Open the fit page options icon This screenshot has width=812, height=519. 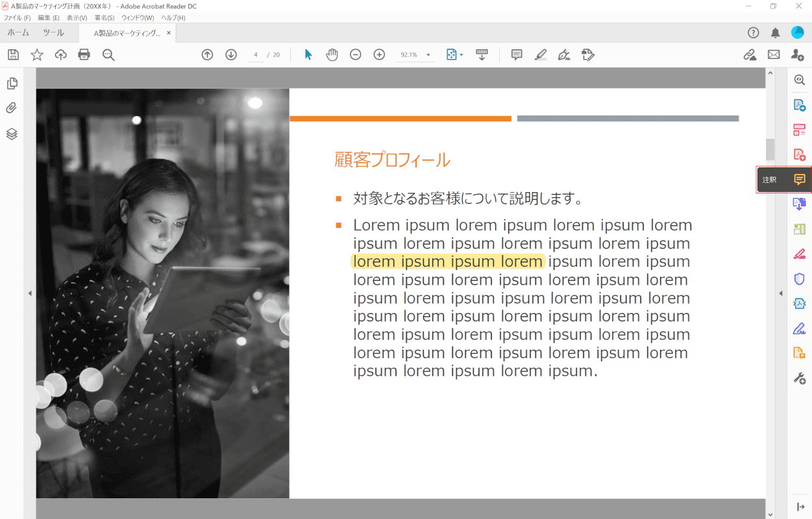click(x=454, y=54)
